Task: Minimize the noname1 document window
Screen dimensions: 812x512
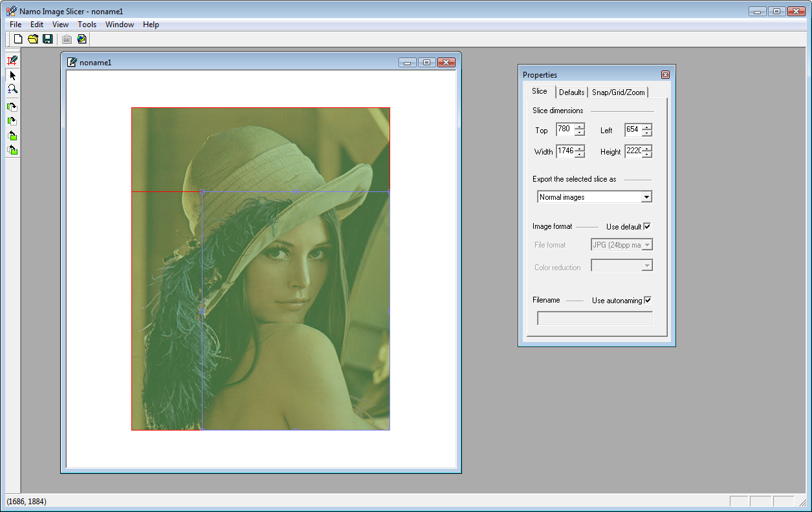Action: tap(407, 62)
